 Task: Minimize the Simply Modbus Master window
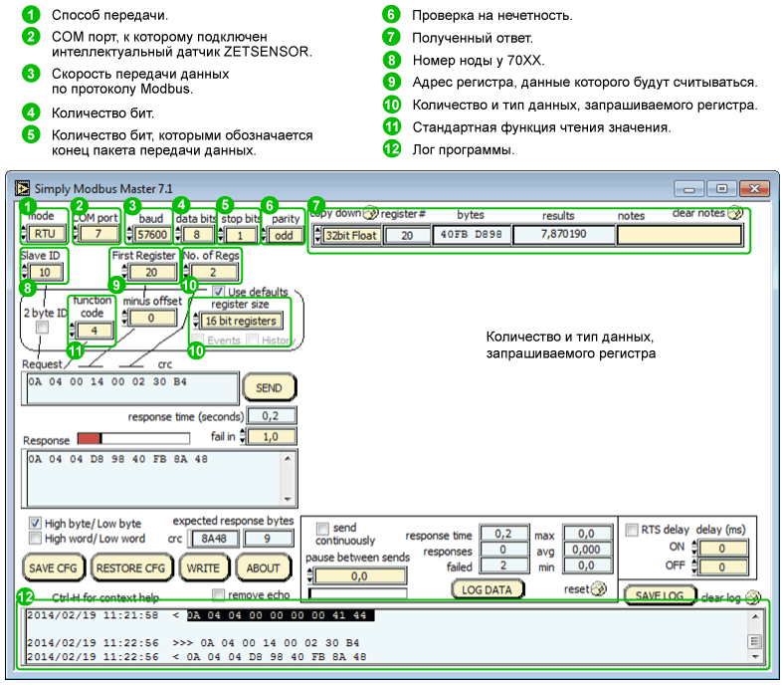click(x=689, y=189)
